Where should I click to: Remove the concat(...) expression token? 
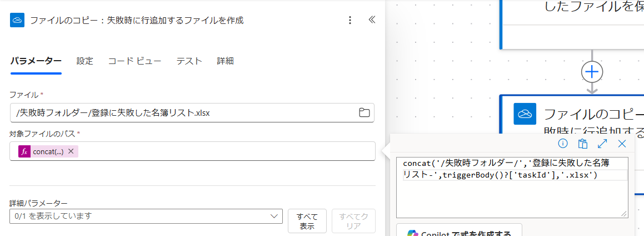tap(71, 151)
